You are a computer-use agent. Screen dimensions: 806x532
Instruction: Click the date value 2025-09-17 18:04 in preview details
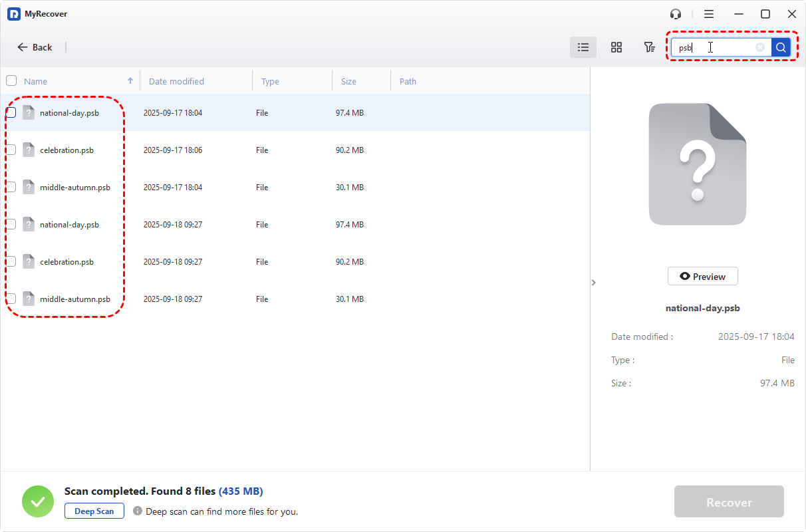tap(756, 337)
